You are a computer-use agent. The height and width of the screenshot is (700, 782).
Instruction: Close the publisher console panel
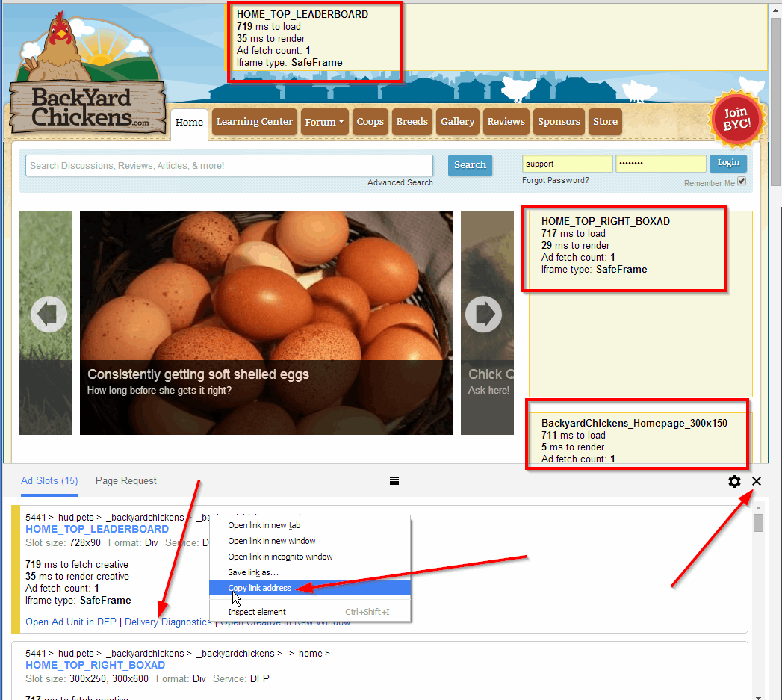(x=757, y=481)
